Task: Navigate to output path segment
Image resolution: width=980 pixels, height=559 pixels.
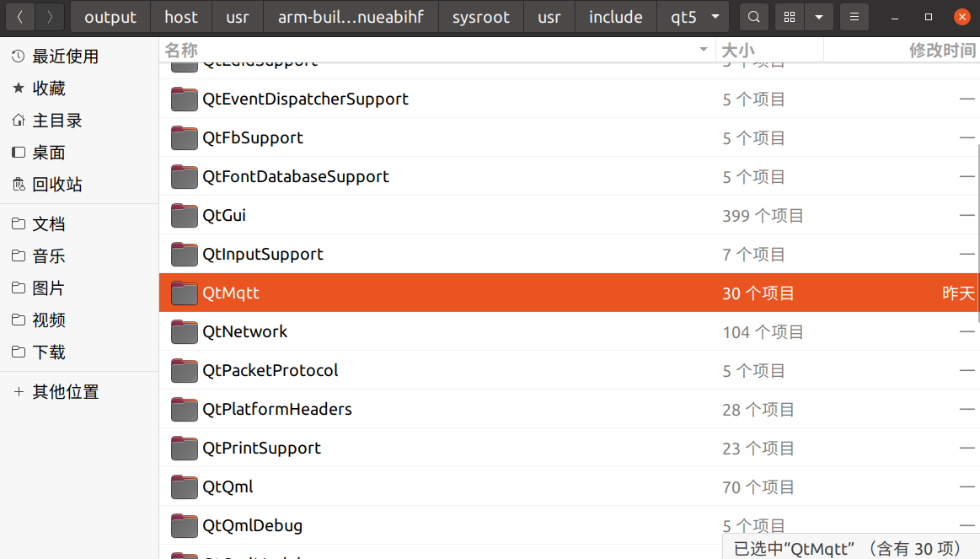Action: [110, 17]
